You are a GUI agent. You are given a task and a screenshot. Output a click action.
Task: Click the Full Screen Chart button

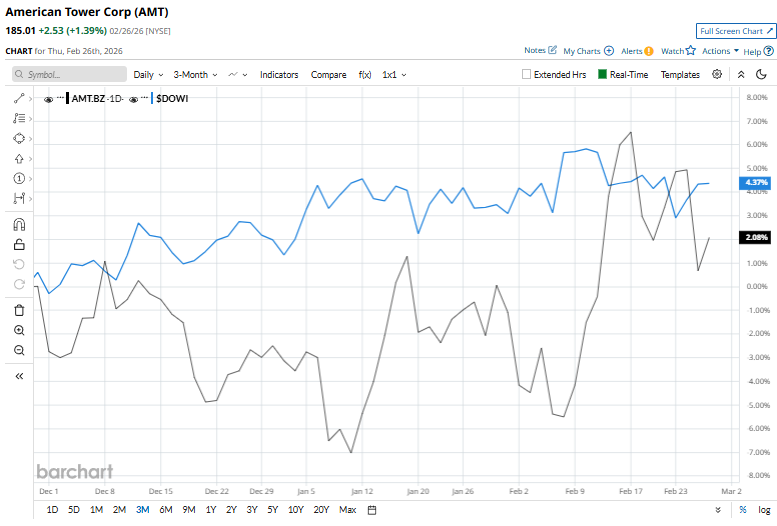(735, 31)
